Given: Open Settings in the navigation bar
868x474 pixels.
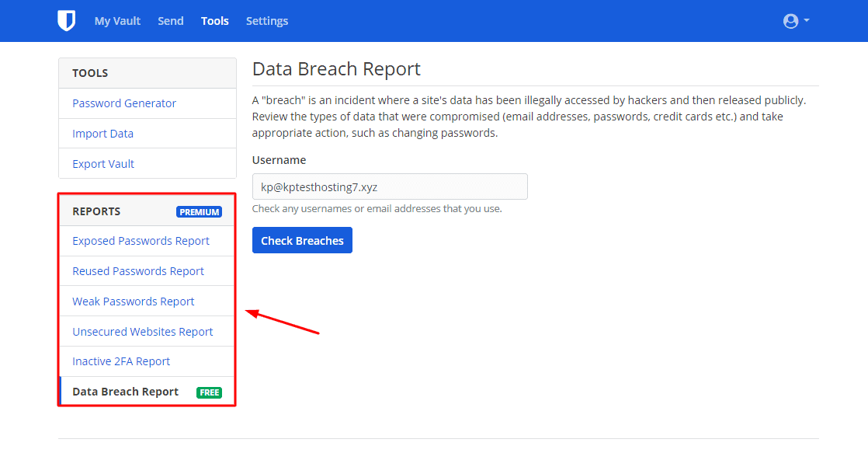Looking at the screenshot, I should [x=267, y=21].
